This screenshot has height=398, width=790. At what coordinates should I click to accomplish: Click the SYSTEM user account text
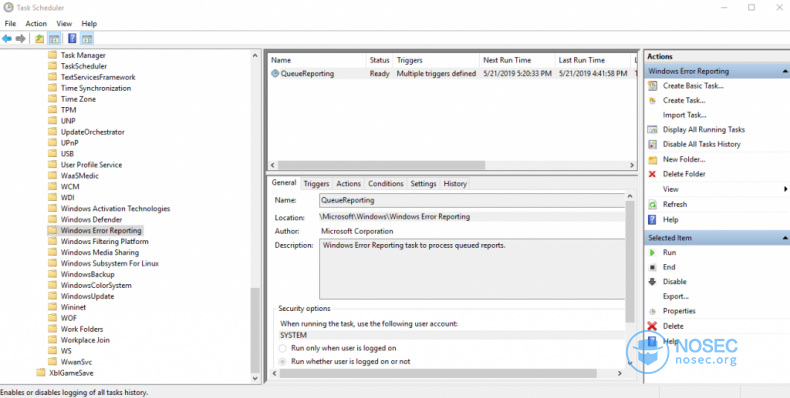(x=293, y=336)
